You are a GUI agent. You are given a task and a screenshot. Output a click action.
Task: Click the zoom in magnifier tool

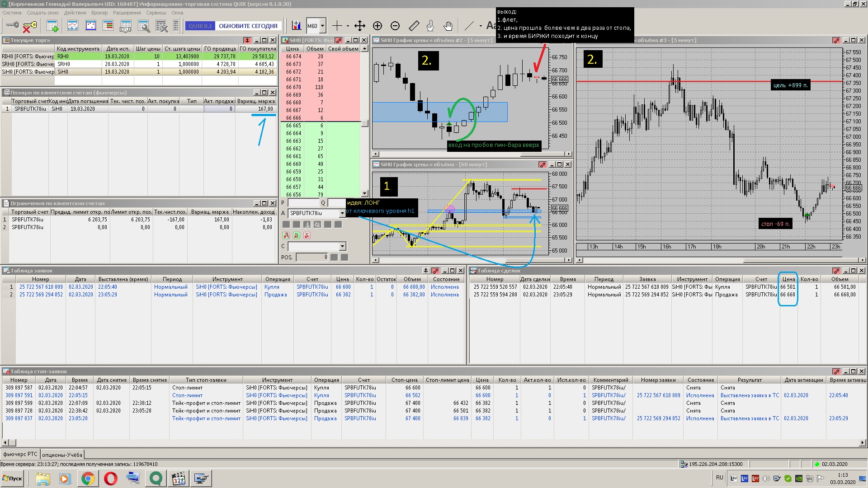pyautogui.click(x=377, y=26)
